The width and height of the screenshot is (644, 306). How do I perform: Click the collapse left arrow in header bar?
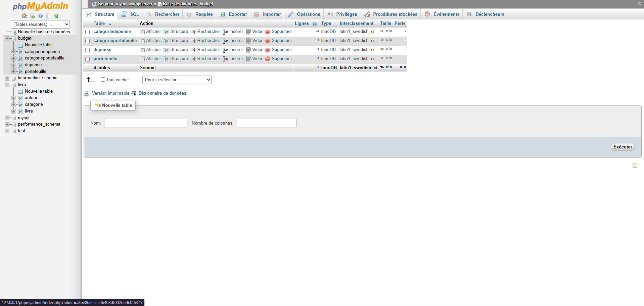coord(85,4)
